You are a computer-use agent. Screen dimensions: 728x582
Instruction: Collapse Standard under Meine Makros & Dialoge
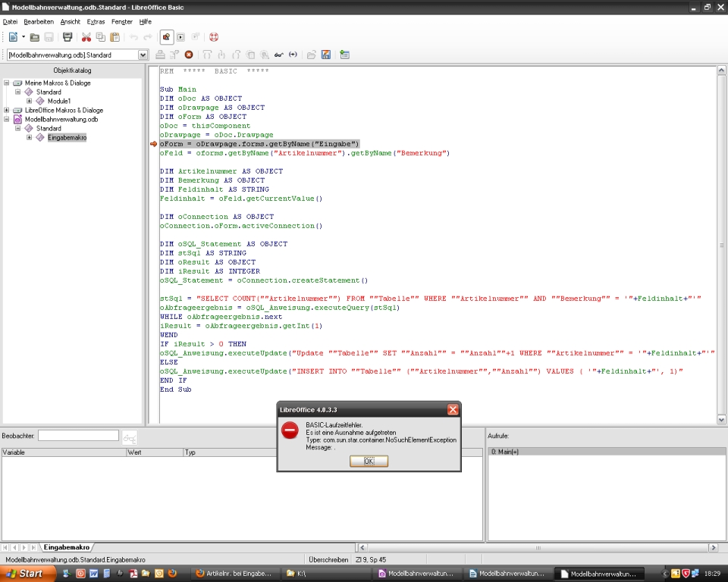click(17, 92)
